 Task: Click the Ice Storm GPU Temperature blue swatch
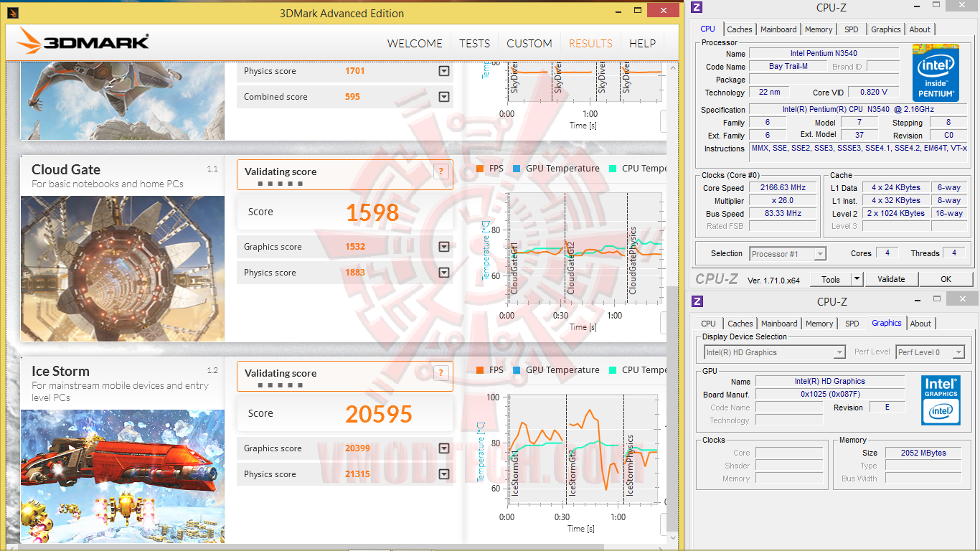(x=517, y=370)
